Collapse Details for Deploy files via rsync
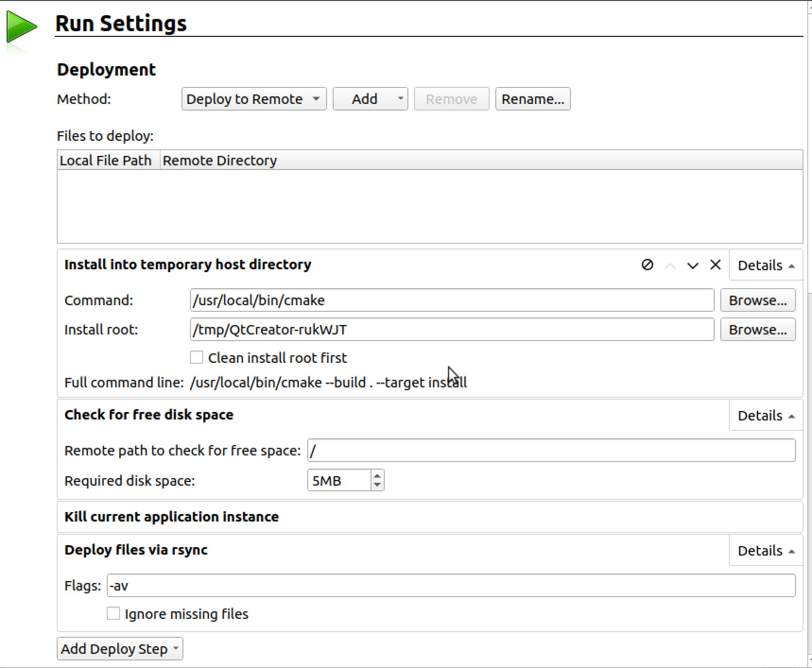Image resolution: width=812 pixels, height=668 pixels. point(766,551)
